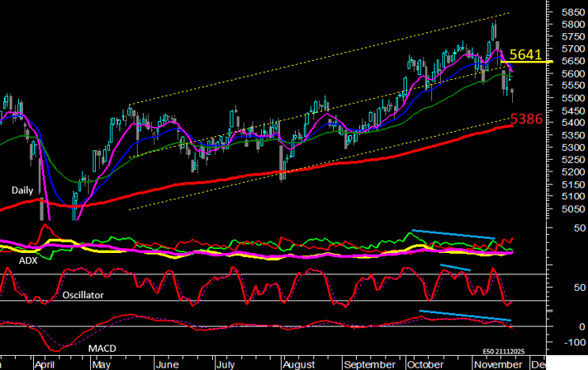
Task: Click the 5850 price axis value
Action: [571, 13]
